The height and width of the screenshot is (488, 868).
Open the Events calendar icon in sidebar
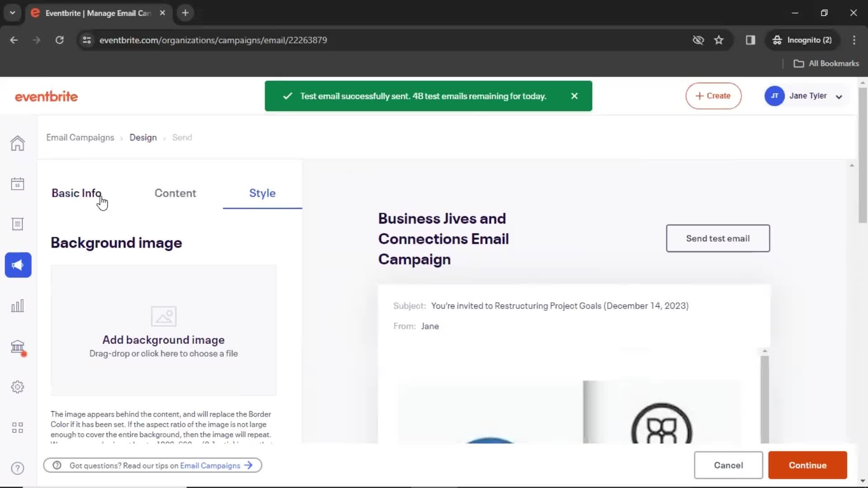point(18,184)
